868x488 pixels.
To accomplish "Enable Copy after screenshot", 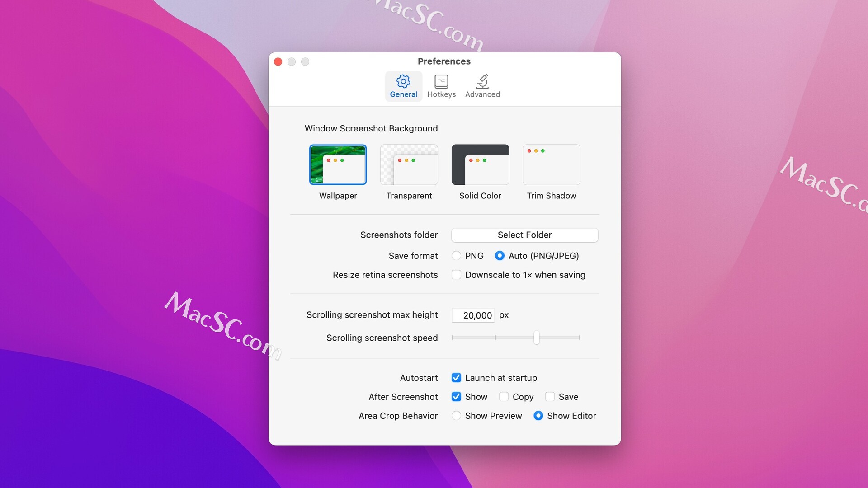I will pos(504,397).
